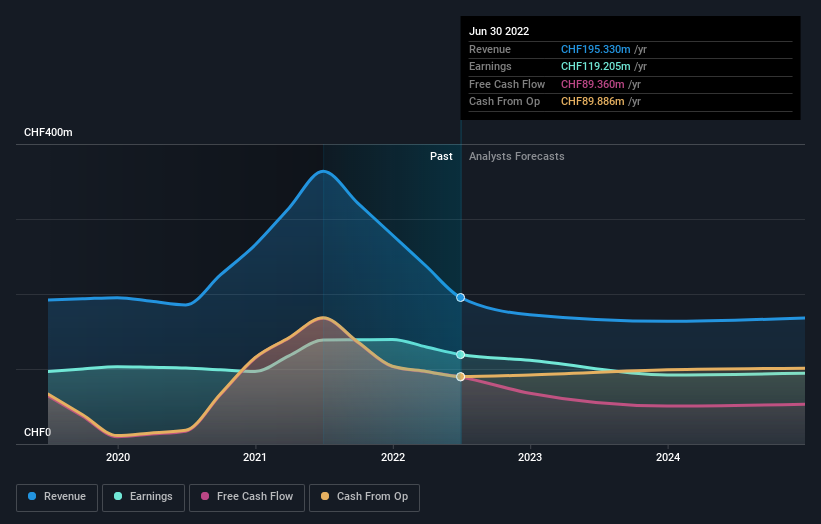Click the 2023 x-axis label

pos(530,457)
